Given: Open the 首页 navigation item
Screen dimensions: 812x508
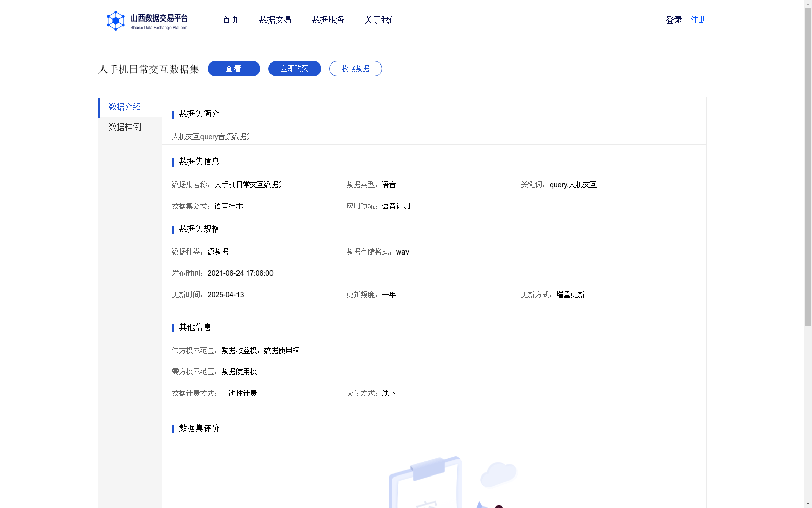Looking at the screenshot, I should click(x=231, y=20).
